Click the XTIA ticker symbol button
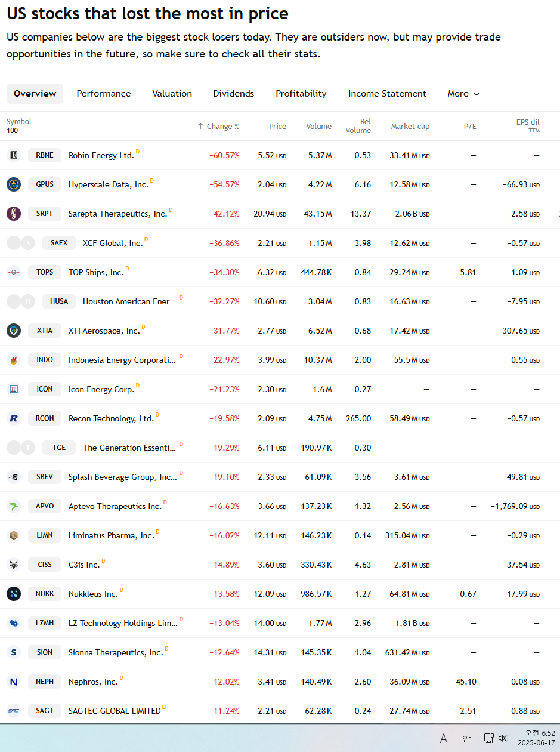This screenshot has width=560, height=752. 45,331
